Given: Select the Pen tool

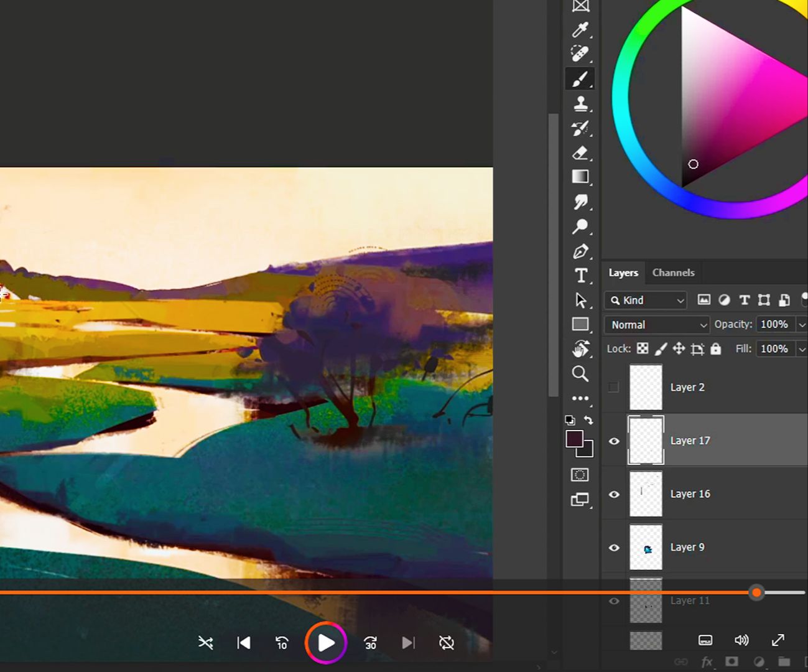Looking at the screenshot, I should pos(580,251).
